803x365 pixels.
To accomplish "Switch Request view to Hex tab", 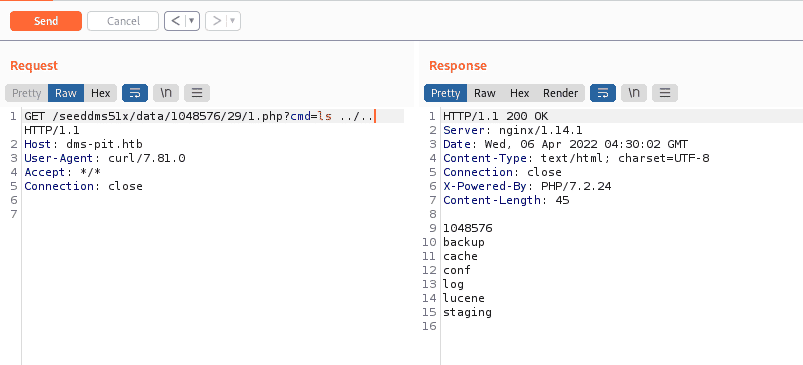I will pyautogui.click(x=100, y=93).
